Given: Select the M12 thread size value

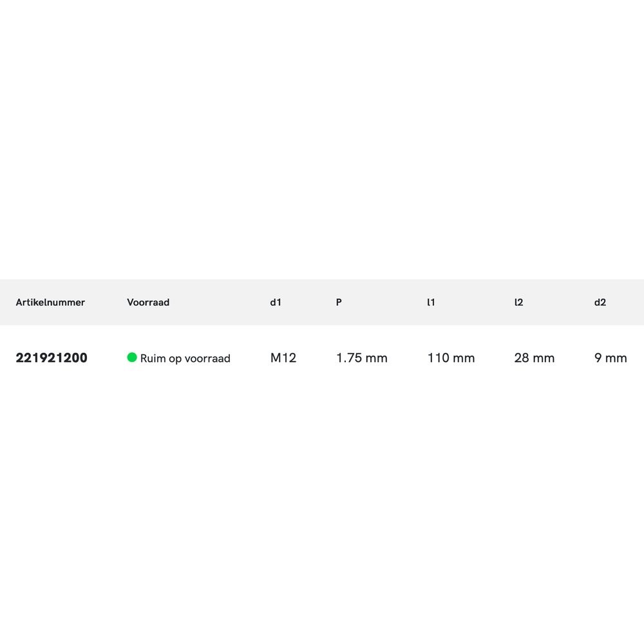Looking at the screenshot, I should [283, 358].
